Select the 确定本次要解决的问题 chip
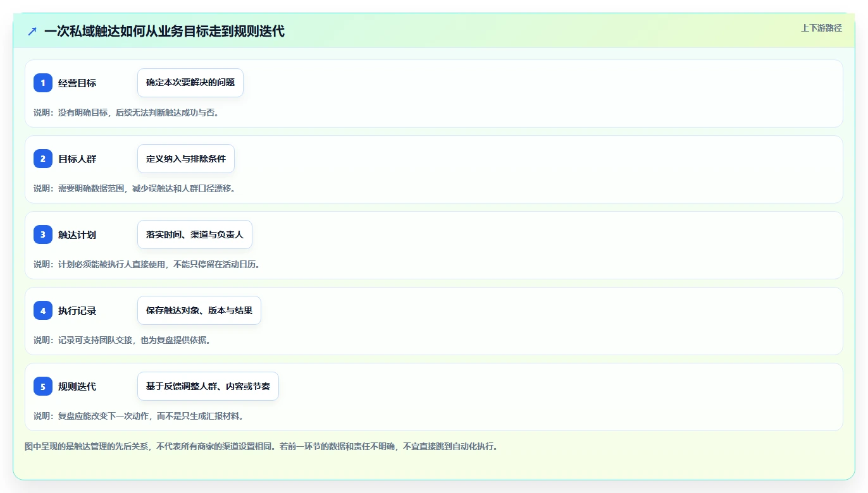 (190, 83)
